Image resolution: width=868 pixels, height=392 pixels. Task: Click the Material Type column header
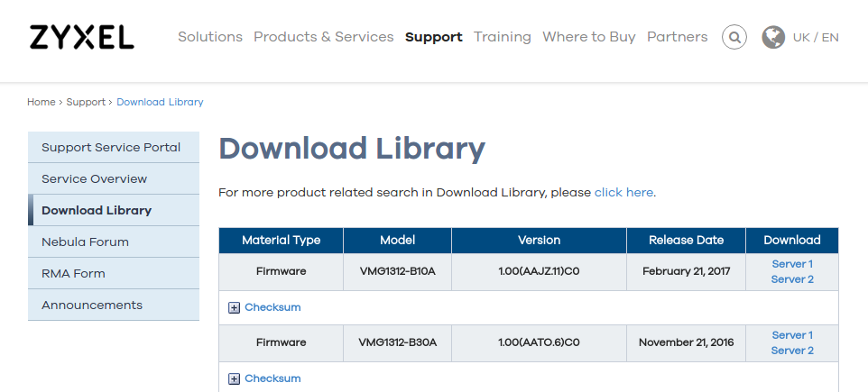pyautogui.click(x=282, y=241)
